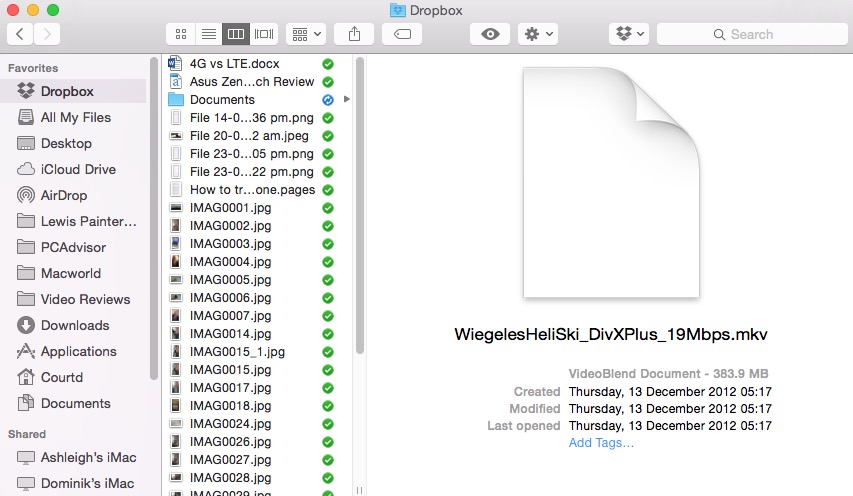
Task: Open the Dropbox toolbar dropdown menu
Action: tap(629, 34)
